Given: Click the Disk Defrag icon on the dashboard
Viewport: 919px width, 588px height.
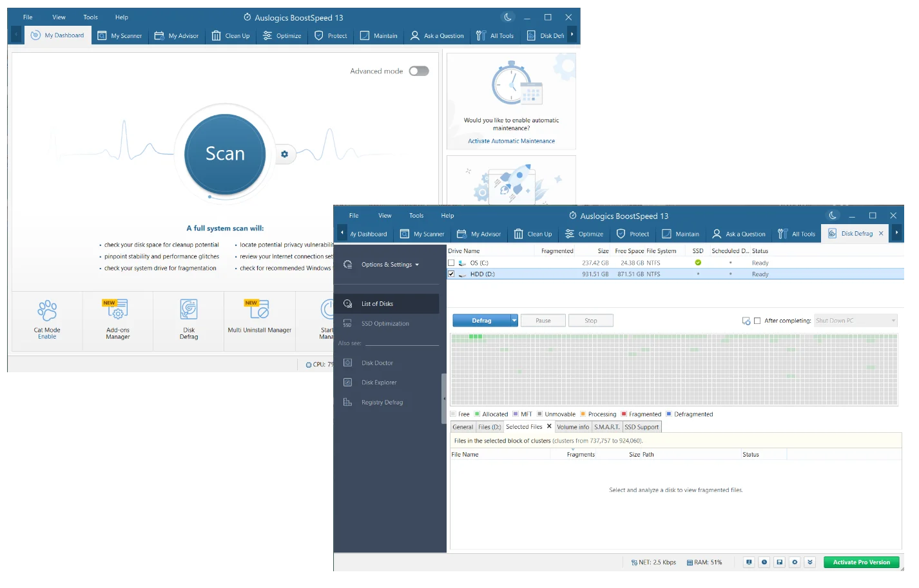Looking at the screenshot, I should pyautogui.click(x=188, y=310).
